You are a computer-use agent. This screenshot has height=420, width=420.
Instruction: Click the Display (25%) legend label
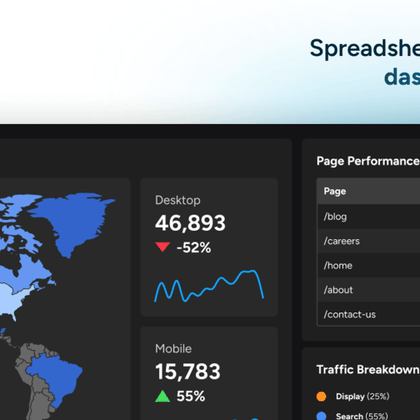(x=363, y=396)
